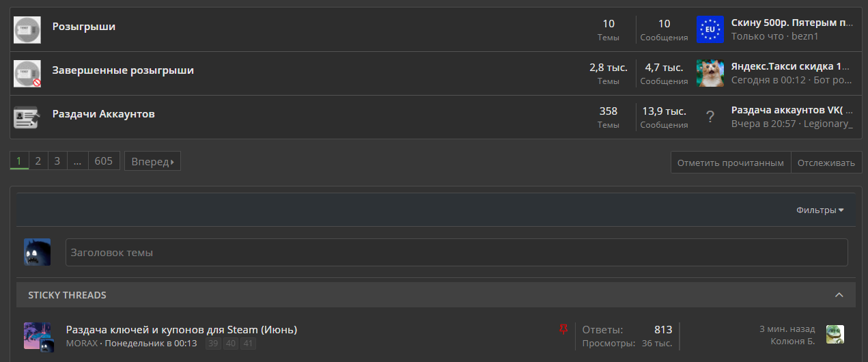Click the Завершенные розыгрыши crossed ticket icon
Viewport: 868px width, 362px height.
27,74
